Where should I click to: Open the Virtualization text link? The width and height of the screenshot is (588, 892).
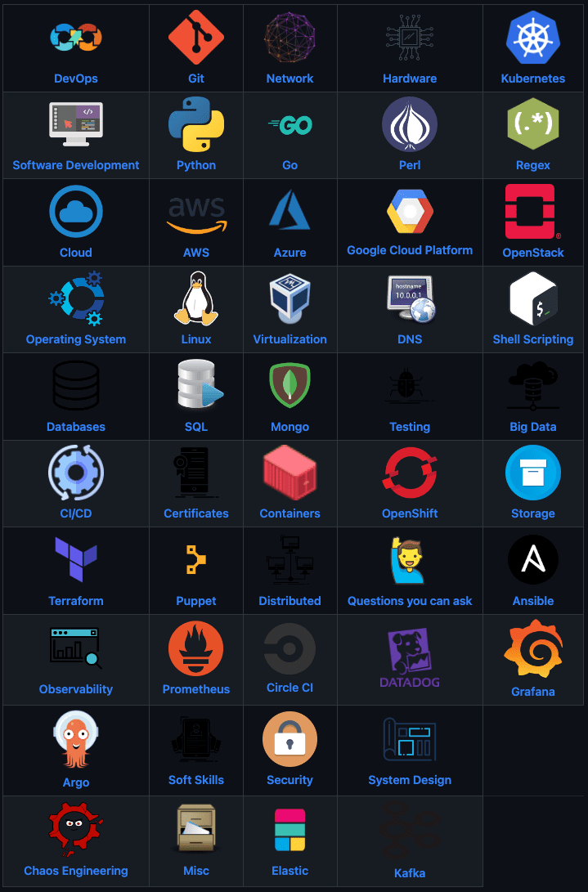click(x=290, y=339)
